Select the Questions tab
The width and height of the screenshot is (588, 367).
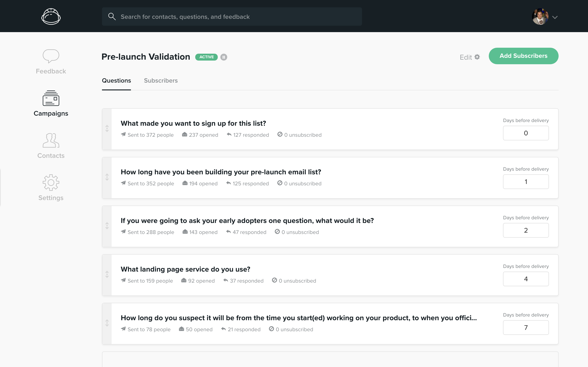click(116, 81)
